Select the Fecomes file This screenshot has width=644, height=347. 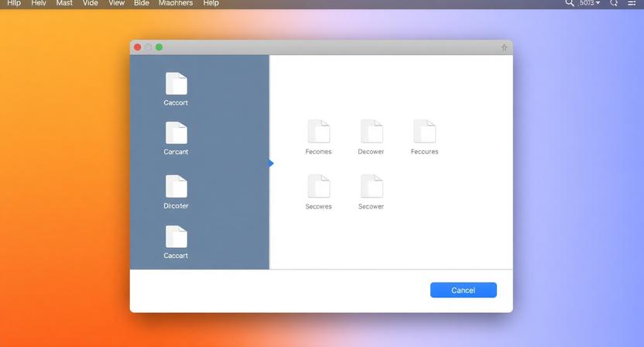coord(318,132)
